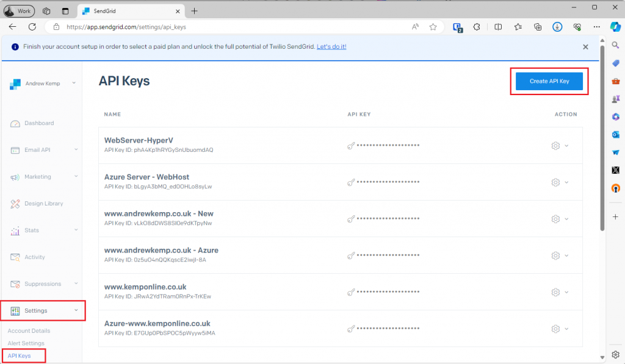The height and width of the screenshot is (364, 625).
Task: Click the Create API Key button
Action: pos(549,81)
